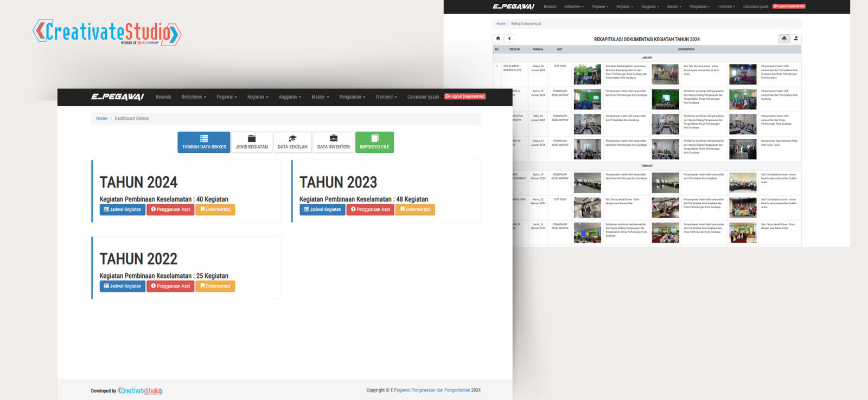Viewport: 868px width, 400px height.
Task: Open Calculator Ijazah in front navbar
Action: tap(423, 97)
